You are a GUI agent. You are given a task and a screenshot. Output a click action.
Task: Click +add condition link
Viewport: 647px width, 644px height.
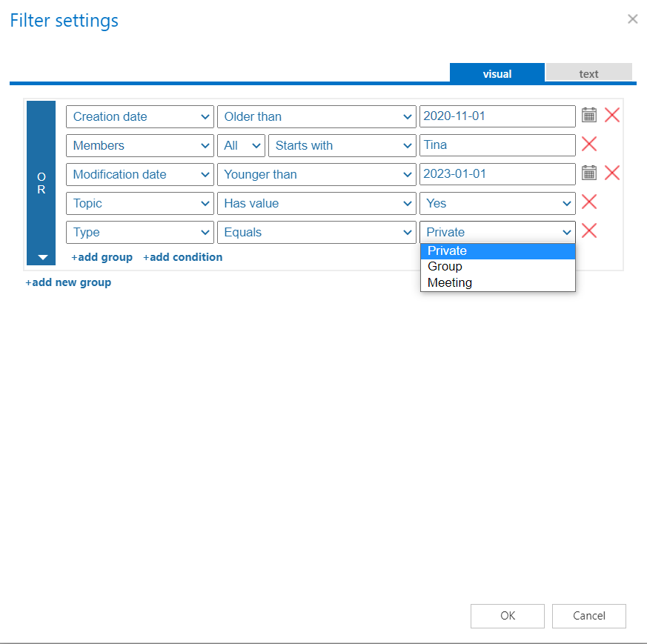[182, 257]
